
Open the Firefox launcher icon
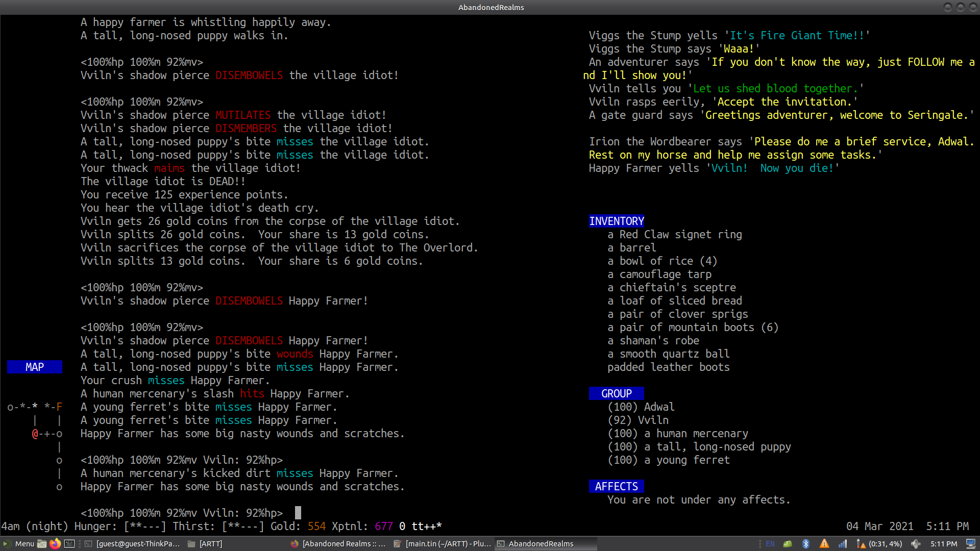tap(55, 544)
